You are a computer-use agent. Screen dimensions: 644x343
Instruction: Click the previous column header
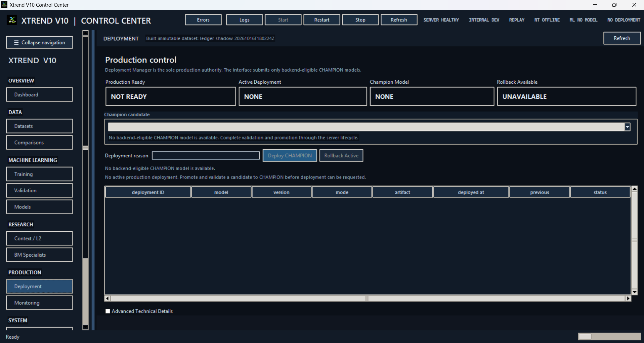click(540, 192)
